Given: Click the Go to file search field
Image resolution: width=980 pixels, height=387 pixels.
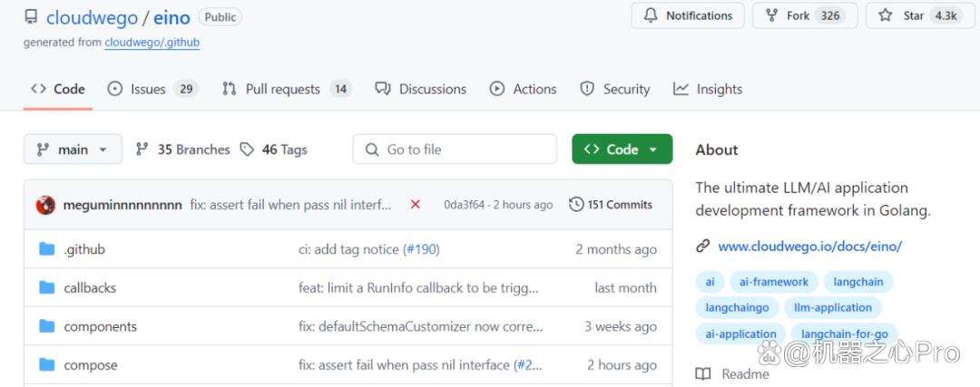Looking at the screenshot, I should point(455,150).
